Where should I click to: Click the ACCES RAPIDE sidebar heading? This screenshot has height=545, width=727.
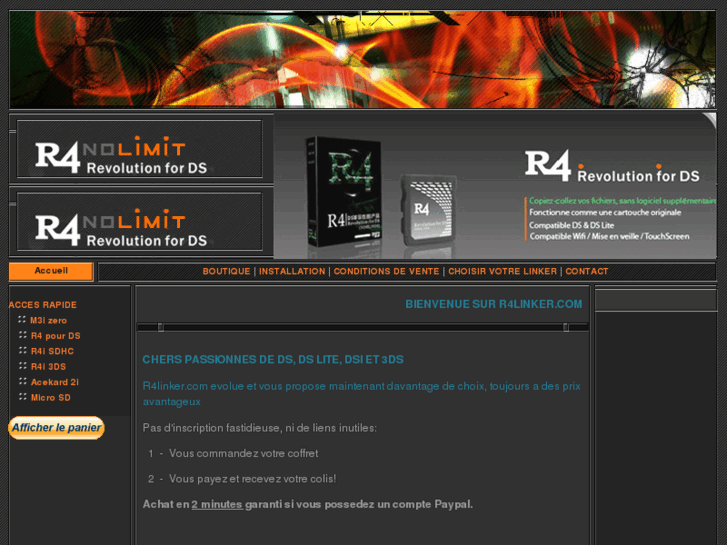(x=43, y=305)
